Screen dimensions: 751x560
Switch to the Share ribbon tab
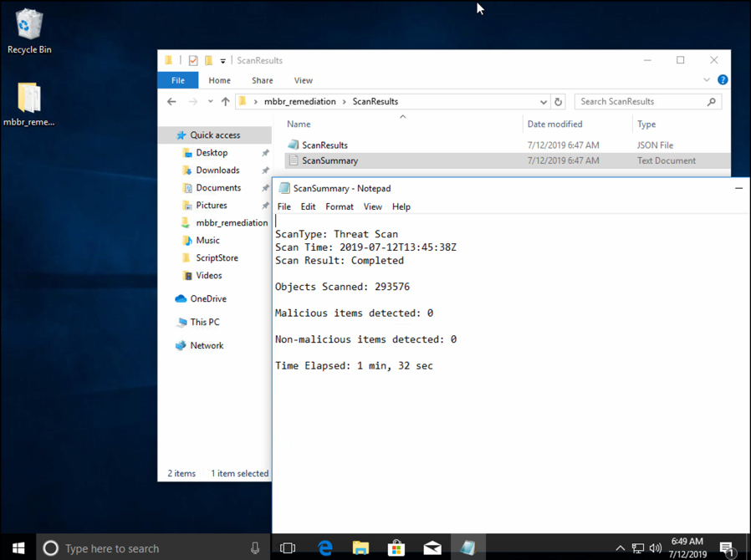coord(262,80)
